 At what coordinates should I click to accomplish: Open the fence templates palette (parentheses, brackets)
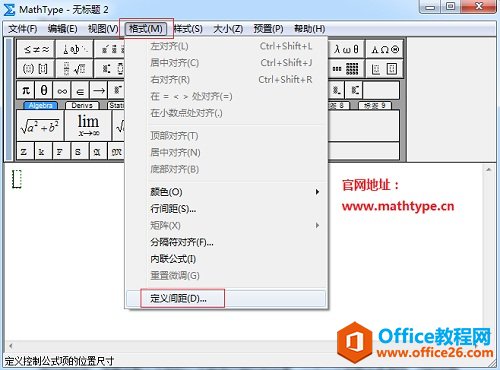coord(36,69)
